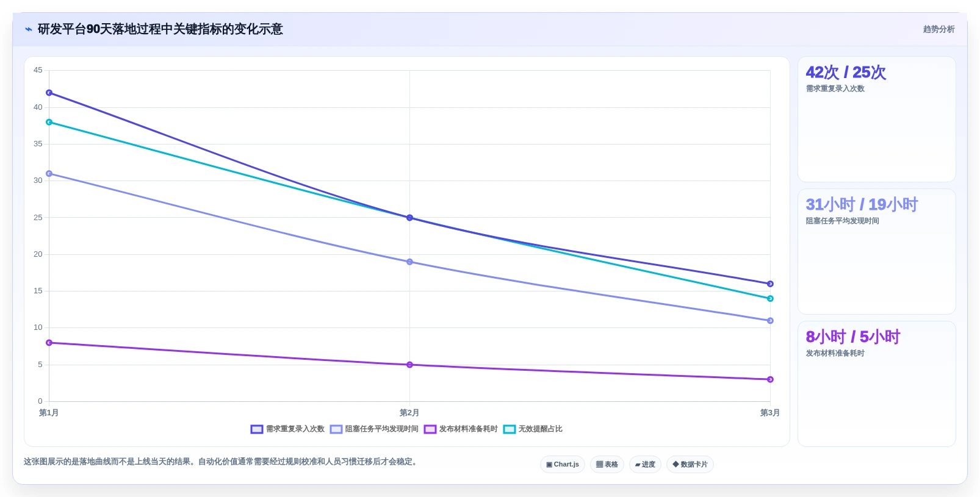
Task: Click the 发布材料准备耗时 card caption
Action: pyautogui.click(x=835, y=353)
